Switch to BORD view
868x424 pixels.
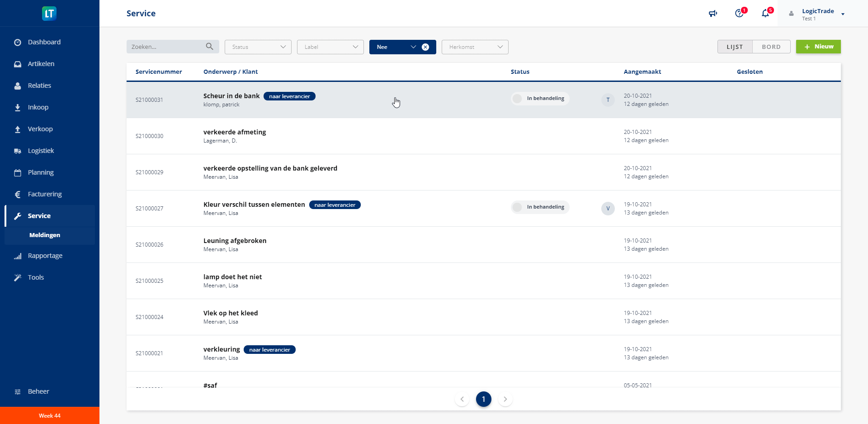pyautogui.click(x=771, y=47)
